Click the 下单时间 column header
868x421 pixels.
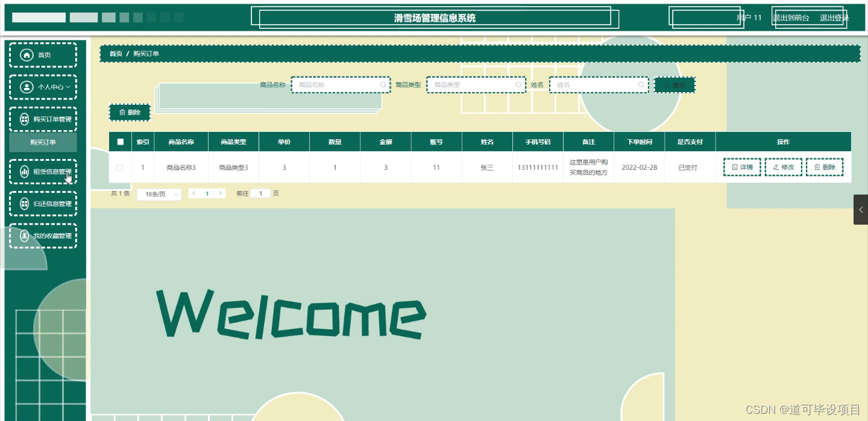point(639,142)
